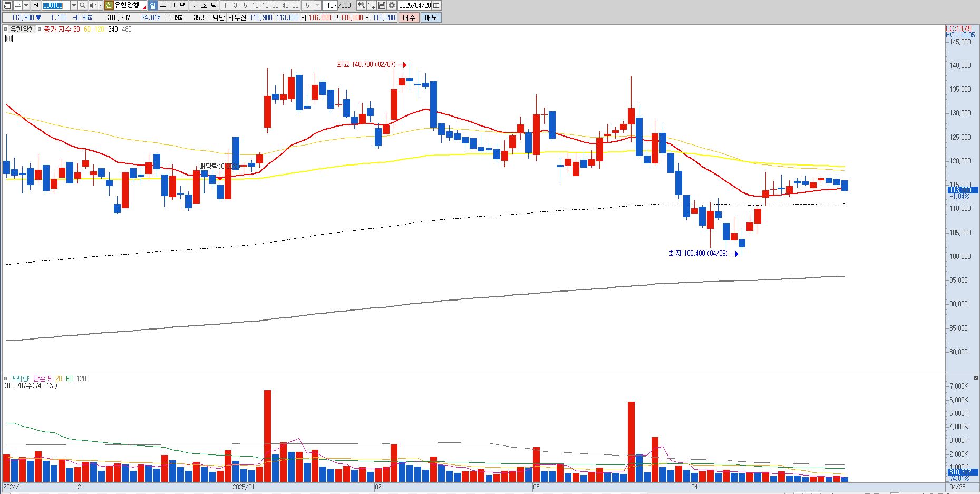
Task: Click the 최저 100,400 (04/09) low annotation
Action: (x=698, y=253)
